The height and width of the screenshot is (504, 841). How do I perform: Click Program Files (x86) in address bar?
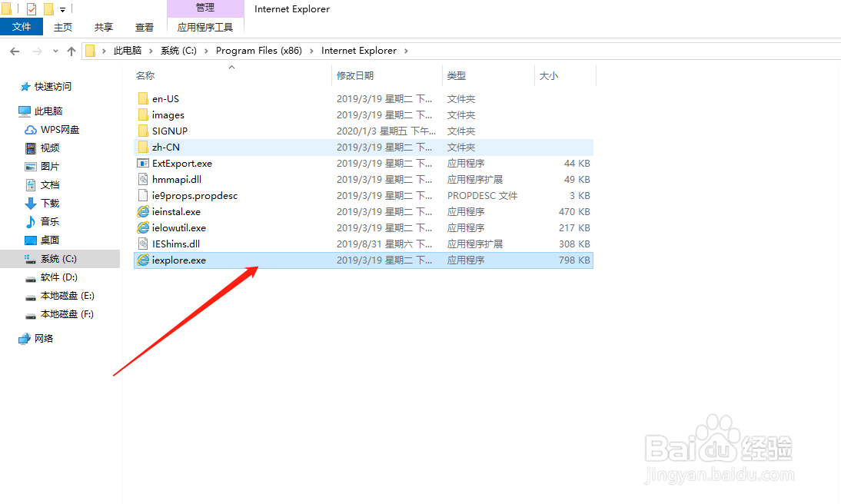pos(259,51)
